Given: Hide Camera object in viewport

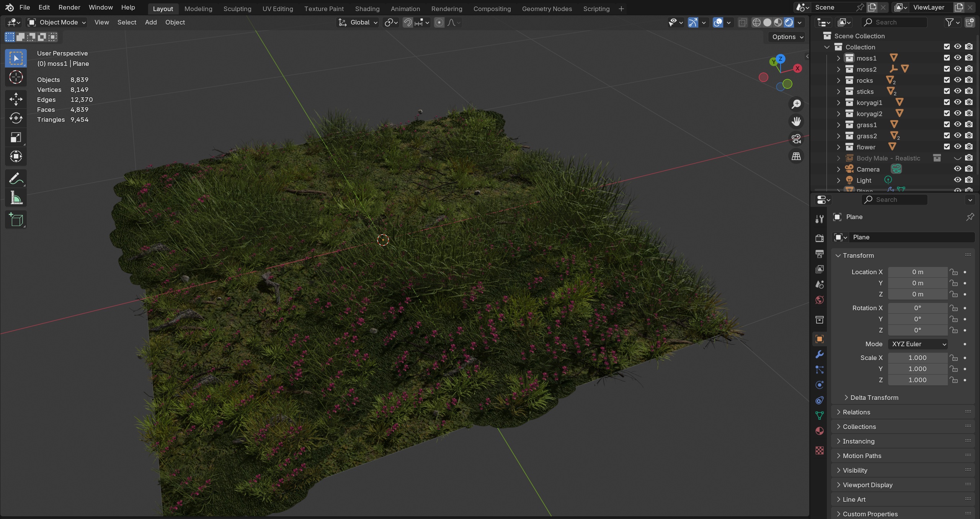Looking at the screenshot, I should [x=957, y=169].
